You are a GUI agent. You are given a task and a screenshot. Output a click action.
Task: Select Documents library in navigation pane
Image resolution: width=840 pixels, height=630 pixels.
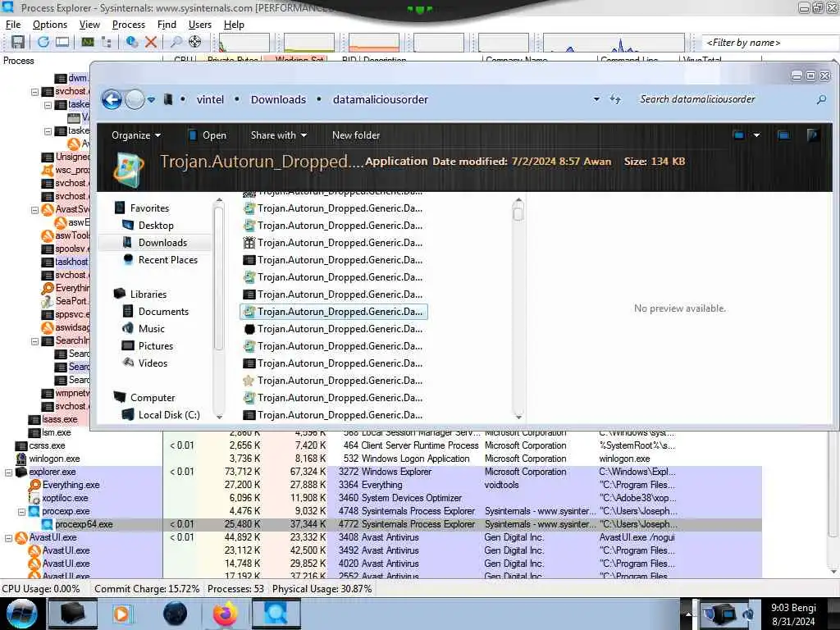(163, 311)
